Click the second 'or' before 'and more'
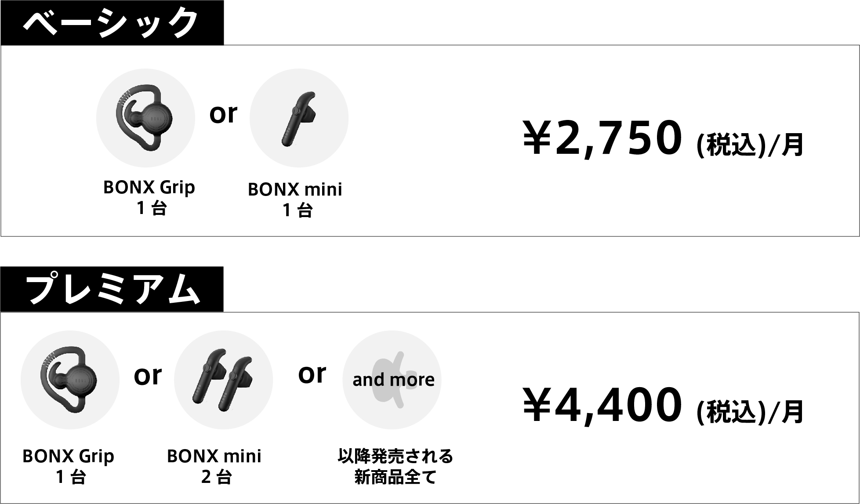Viewport: 860px width, 504px height. coord(312,374)
